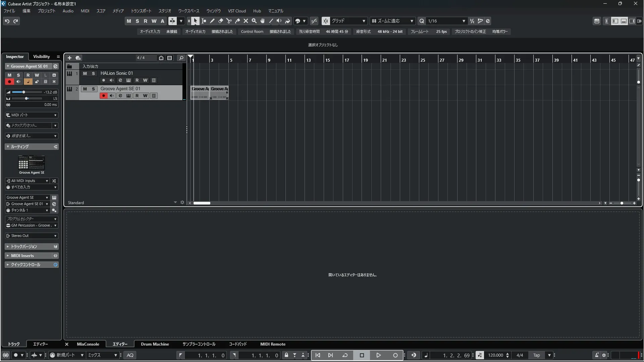Switch to the MixConsole tab
Screen dimensions: 644x362
[x=88, y=344]
